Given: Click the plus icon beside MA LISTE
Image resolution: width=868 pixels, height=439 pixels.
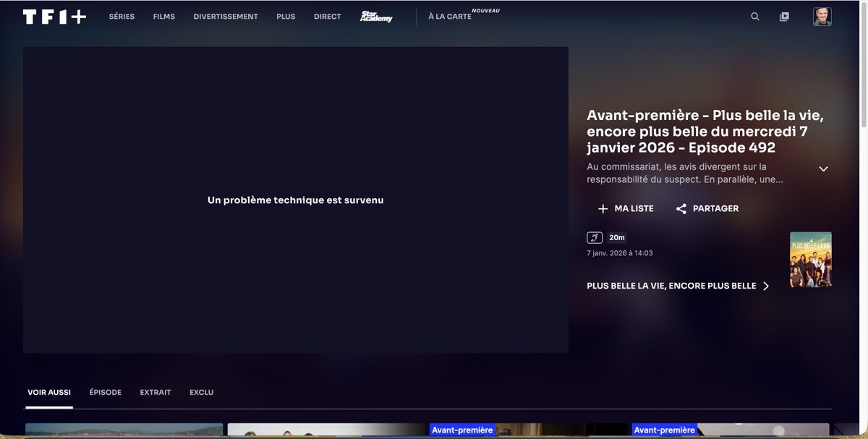Looking at the screenshot, I should (603, 209).
